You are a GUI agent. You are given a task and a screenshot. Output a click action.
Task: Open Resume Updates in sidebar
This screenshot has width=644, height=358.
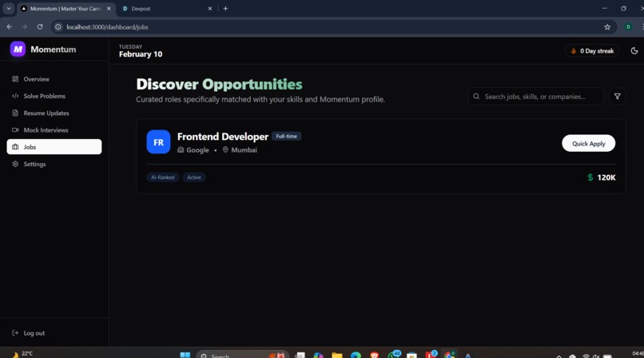pyautogui.click(x=54, y=113)
